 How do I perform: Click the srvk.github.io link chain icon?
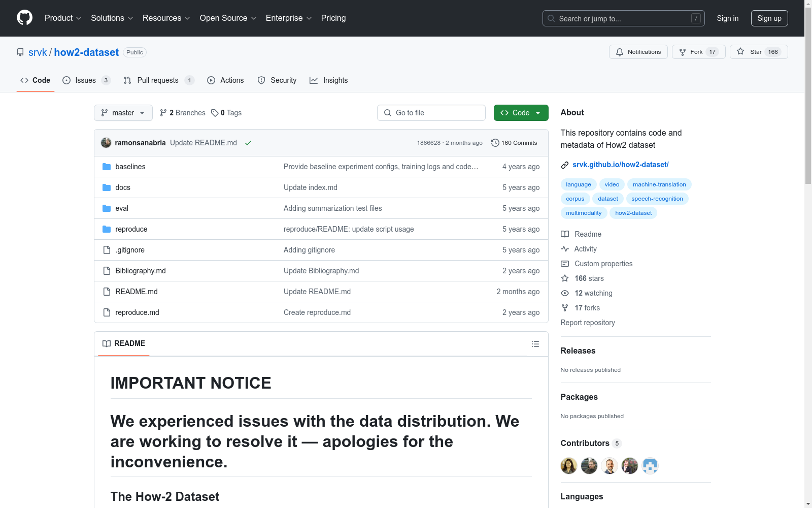pyautogui.click(x=564, y=165)
